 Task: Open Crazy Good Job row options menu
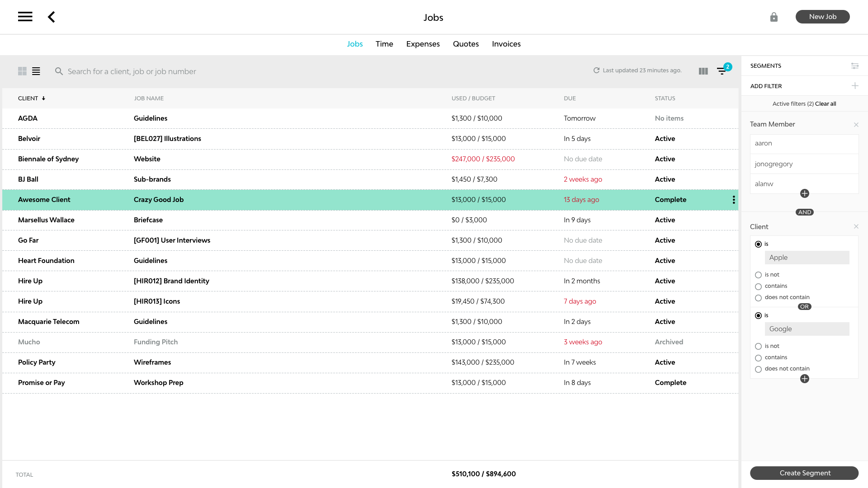(x=733, y=200)
